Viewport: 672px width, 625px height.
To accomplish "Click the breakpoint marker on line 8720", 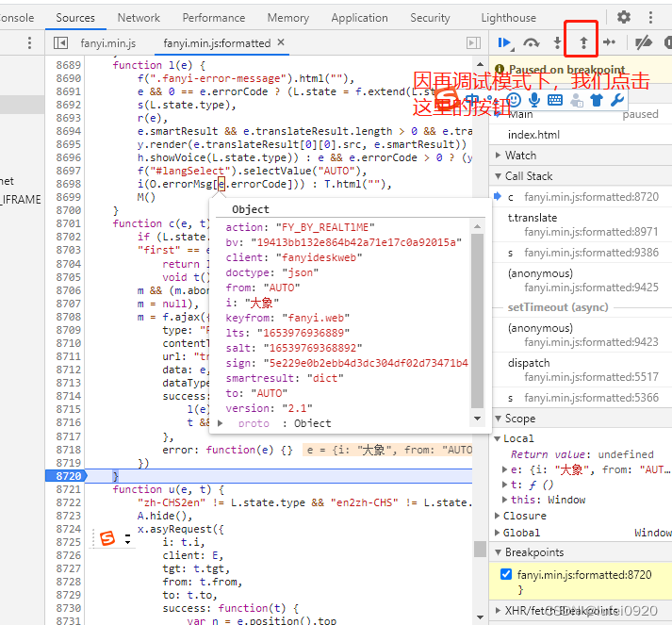I will (66, 476).
